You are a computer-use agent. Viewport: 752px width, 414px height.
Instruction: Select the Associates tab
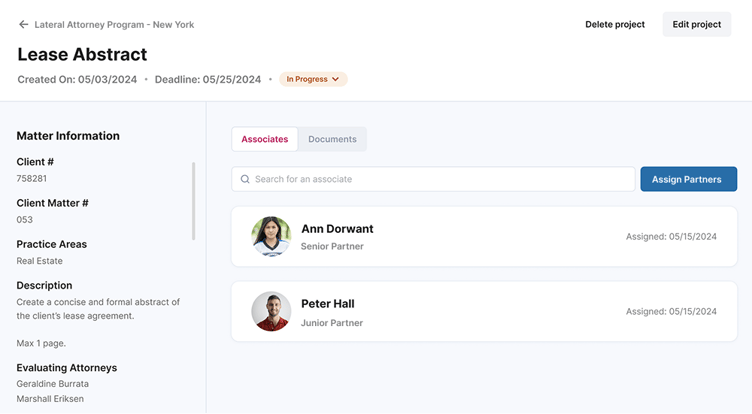(265, 139)
